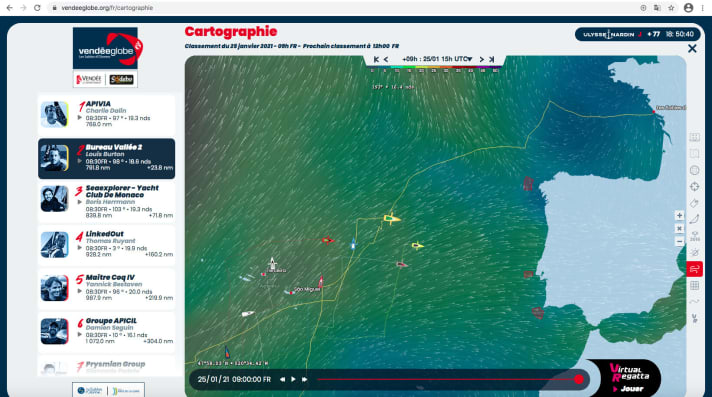
Task: Jump to the first wind forecast step
Action: coord(376,59)
